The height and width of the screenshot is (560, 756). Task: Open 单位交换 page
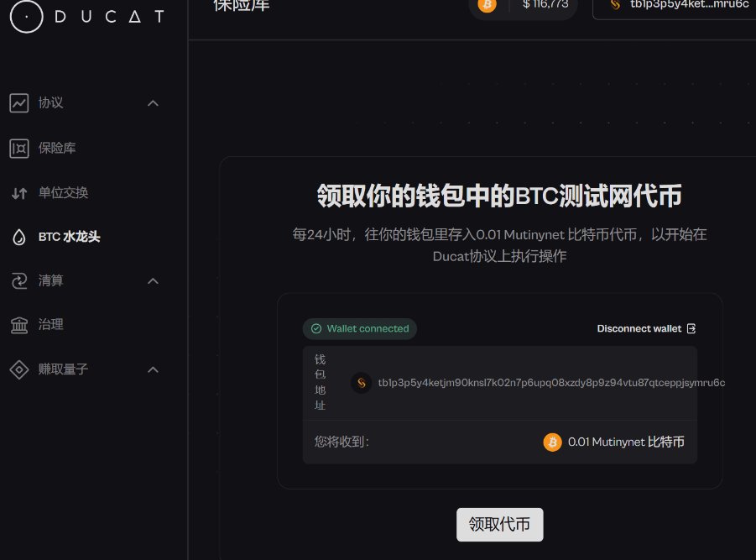click(x=63, y=193)
